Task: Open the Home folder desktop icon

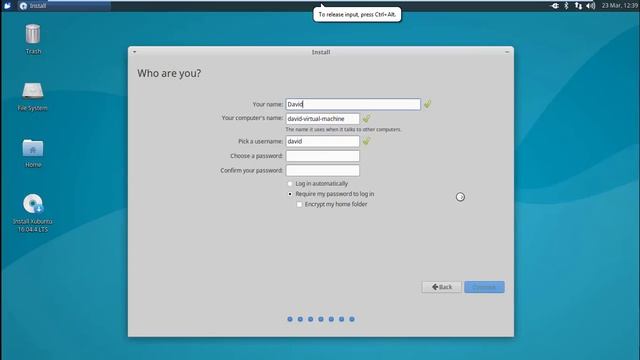Action: (33, 153)
